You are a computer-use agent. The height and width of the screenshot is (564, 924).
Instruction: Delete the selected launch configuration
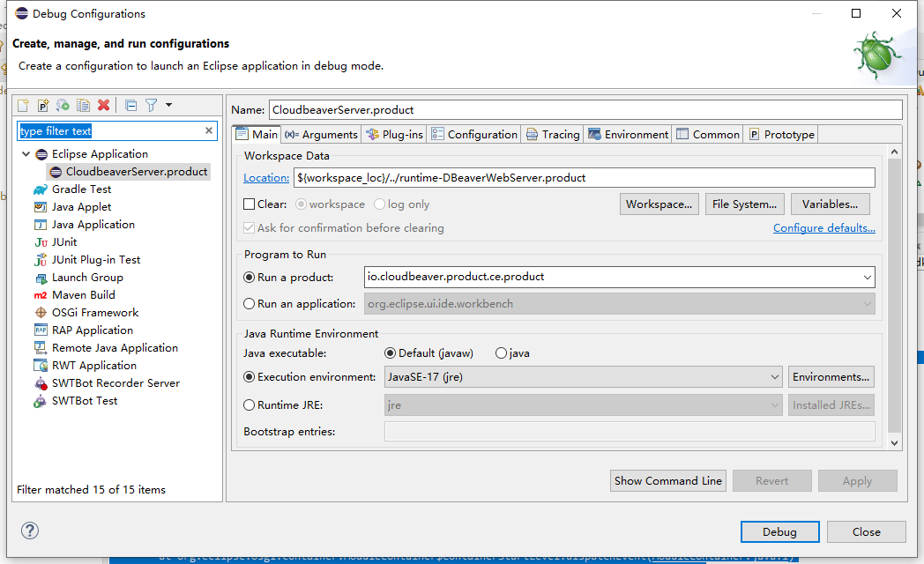pos(103,104)
